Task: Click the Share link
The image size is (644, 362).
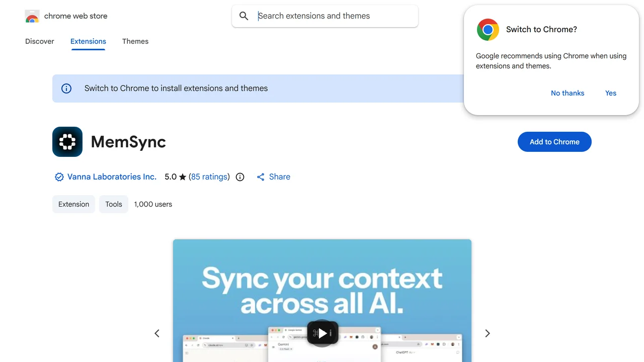Action: point(273,177)
